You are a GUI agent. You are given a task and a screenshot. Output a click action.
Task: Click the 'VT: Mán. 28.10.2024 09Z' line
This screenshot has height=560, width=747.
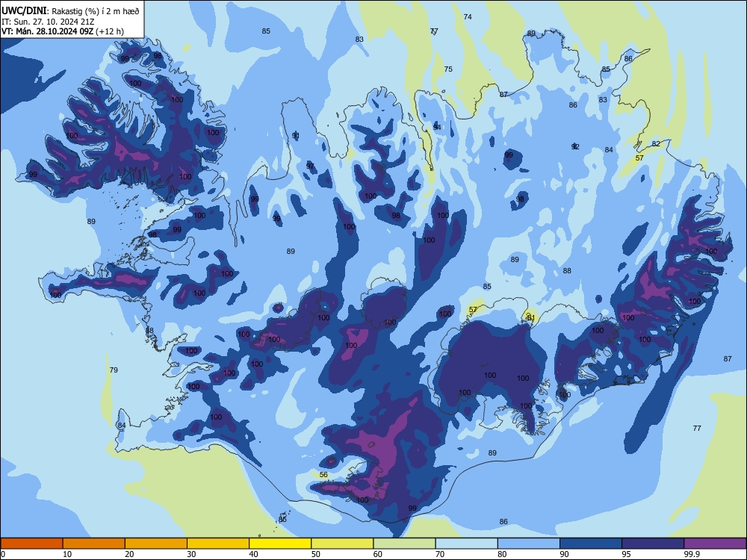47,31
